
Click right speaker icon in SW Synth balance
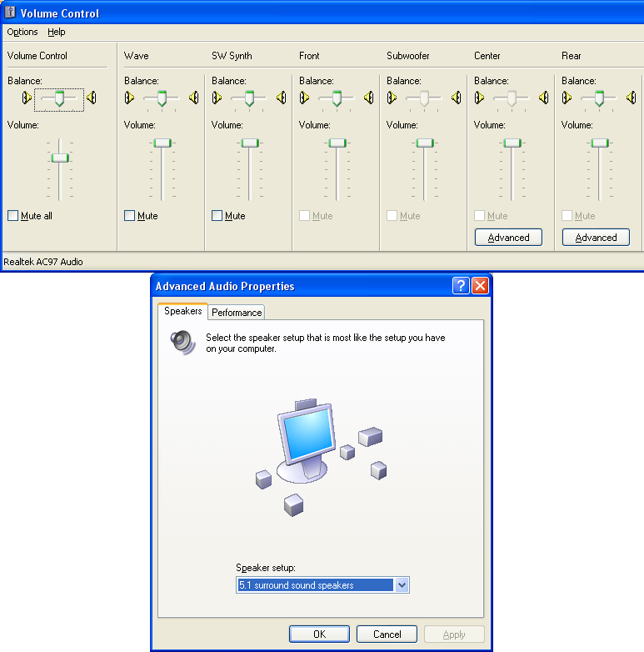click(x=282, y=98)
